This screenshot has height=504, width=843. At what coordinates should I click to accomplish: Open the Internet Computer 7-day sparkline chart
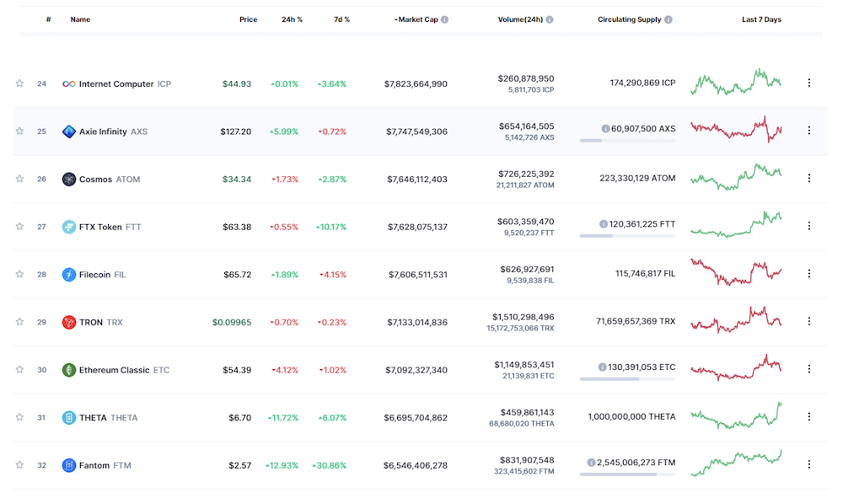[736, 83]
